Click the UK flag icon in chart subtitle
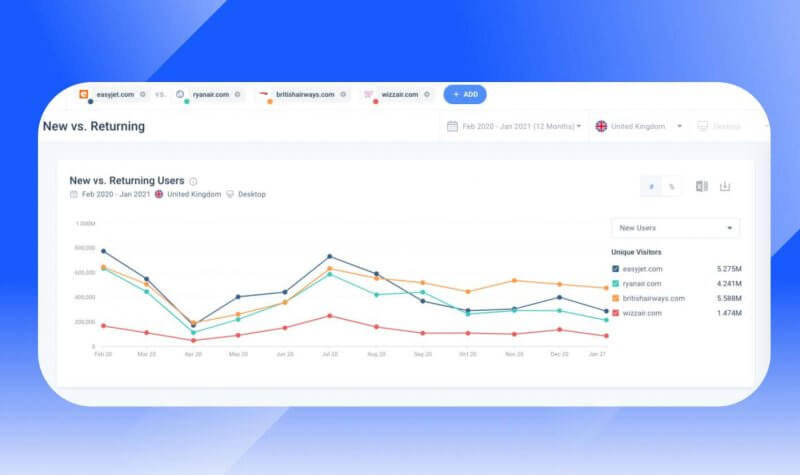This screenshot has width=800, height=475. click(159, 194)
